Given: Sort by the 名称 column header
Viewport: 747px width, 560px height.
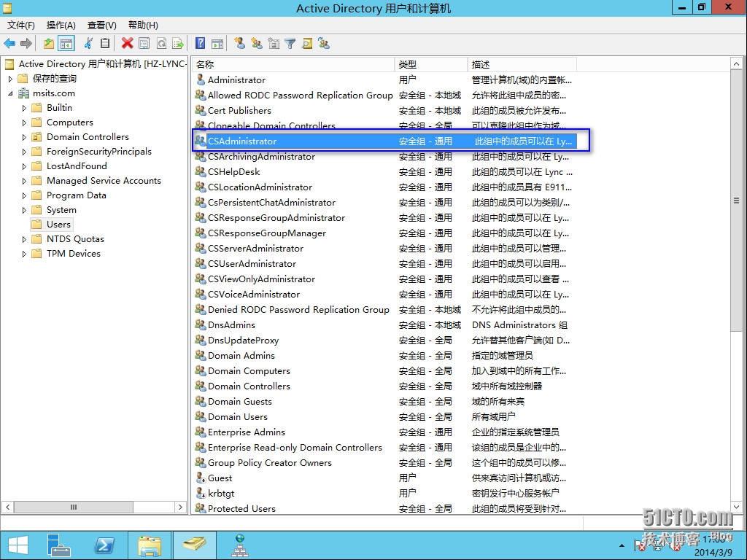Looking at the screenshot, I should tap(293, 64).
